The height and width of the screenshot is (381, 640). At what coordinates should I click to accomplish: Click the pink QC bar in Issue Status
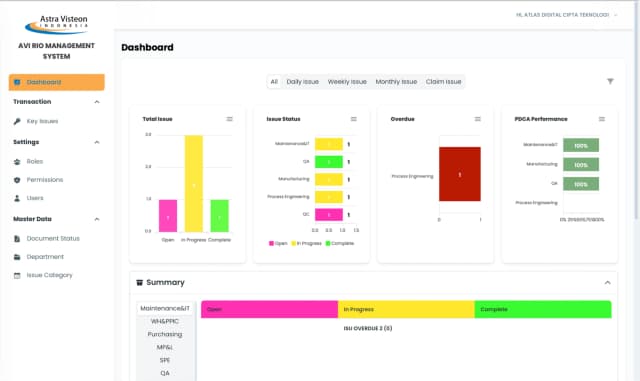(329, 215)
